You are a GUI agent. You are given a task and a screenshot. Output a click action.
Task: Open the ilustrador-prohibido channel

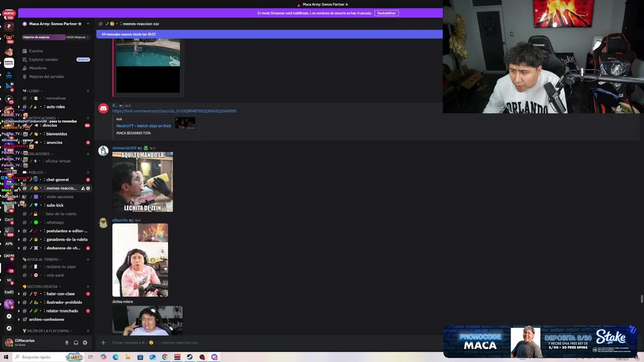tap(56, 302)
